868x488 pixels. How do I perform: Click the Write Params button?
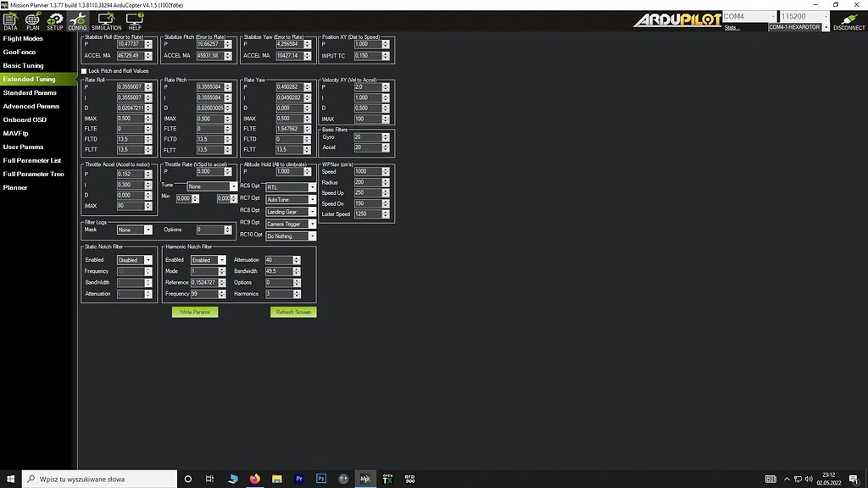coord(195,312)
